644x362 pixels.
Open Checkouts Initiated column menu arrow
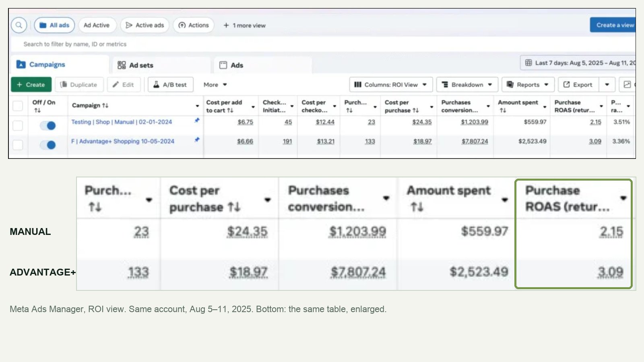pyautogui.click(x=292, y=107)
